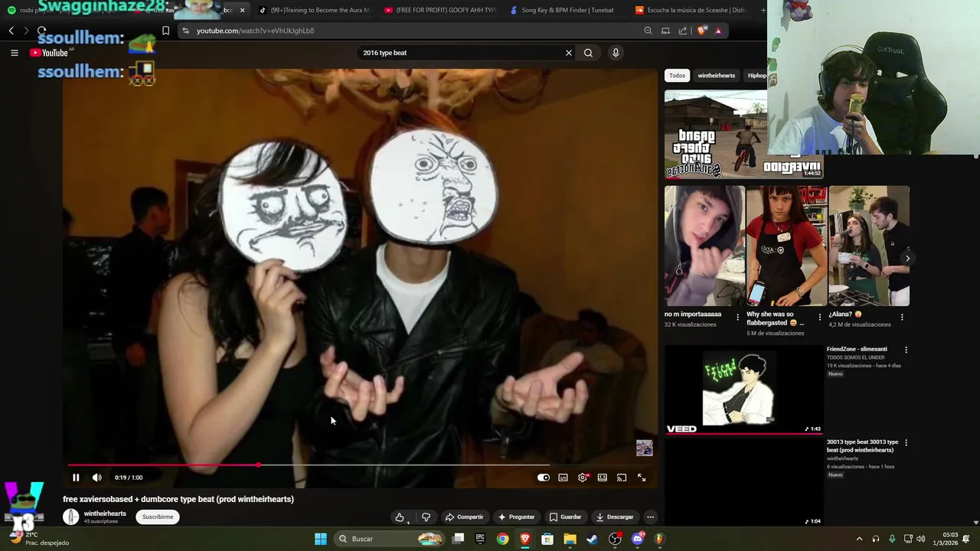Viewport: 980px width, 551px height.
Task: Subscribe with the Suscribirme button
Action: 158,517
